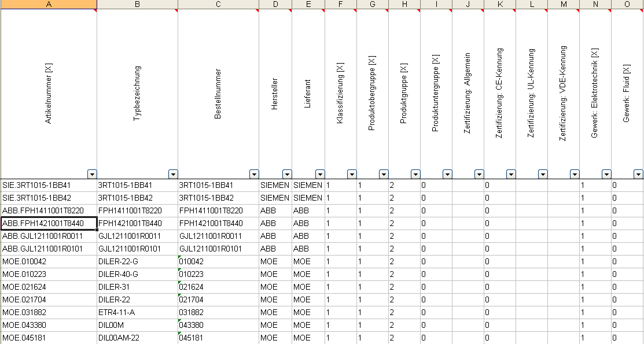This screenshot has width=644, height=344.
Task: Open the Zertifizierung: Allgemein filter dropdown
Action: (479, 174)
